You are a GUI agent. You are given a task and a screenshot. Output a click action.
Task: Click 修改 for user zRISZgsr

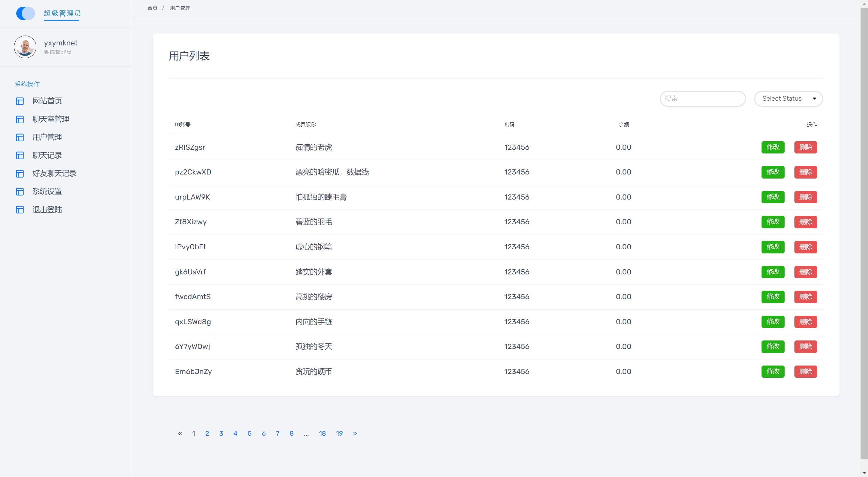773,147
